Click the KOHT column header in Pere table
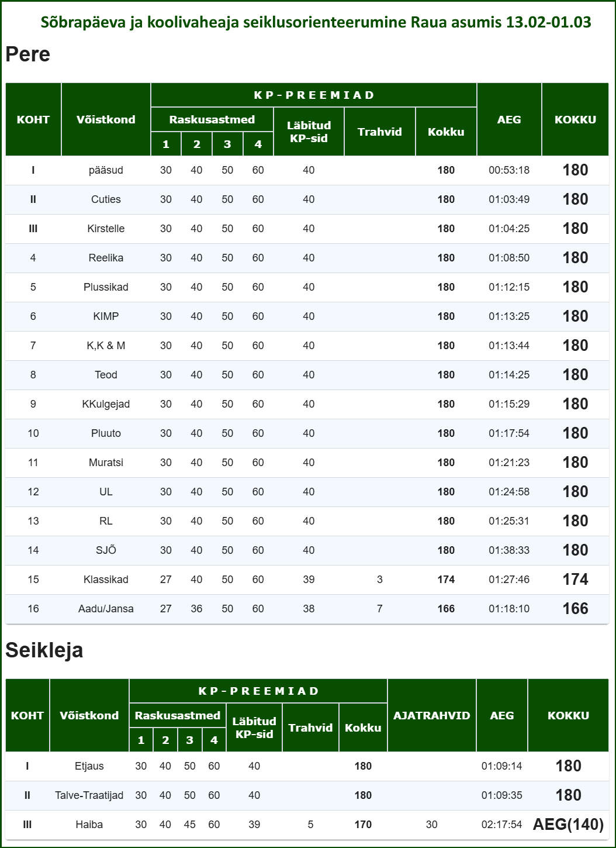616x848 pixels. coord(33,119)
